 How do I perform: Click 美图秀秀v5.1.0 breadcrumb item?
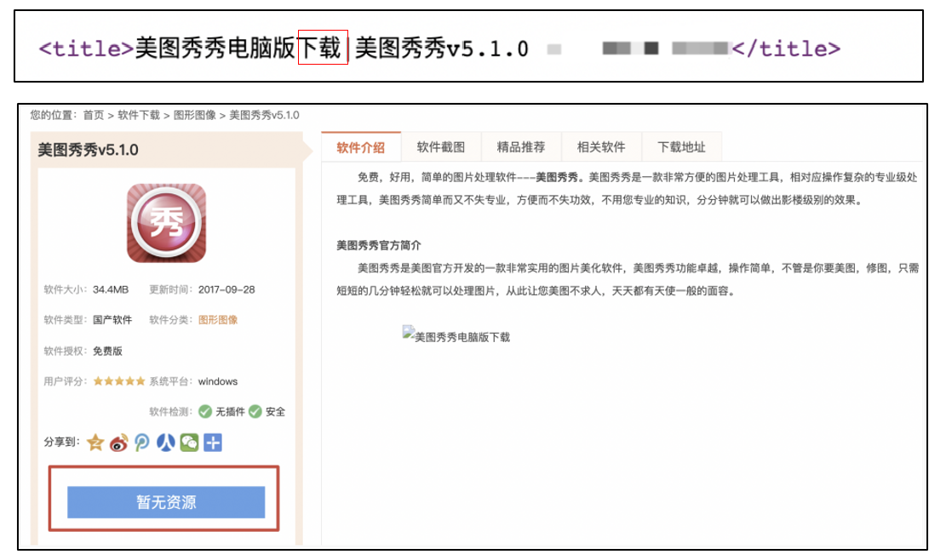[x=264, y=115]
